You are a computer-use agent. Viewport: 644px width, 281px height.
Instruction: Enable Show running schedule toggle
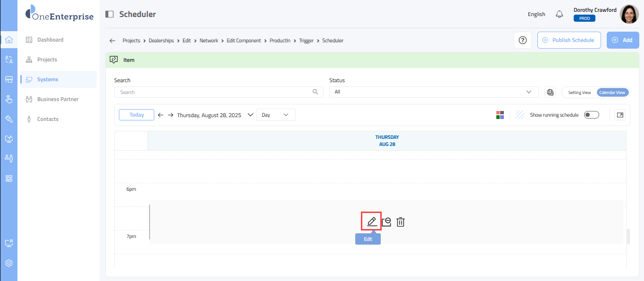pos(591,115)
